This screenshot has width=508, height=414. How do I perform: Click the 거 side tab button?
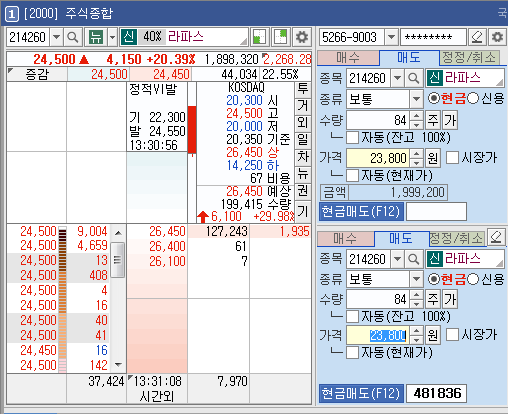[303, 106]
